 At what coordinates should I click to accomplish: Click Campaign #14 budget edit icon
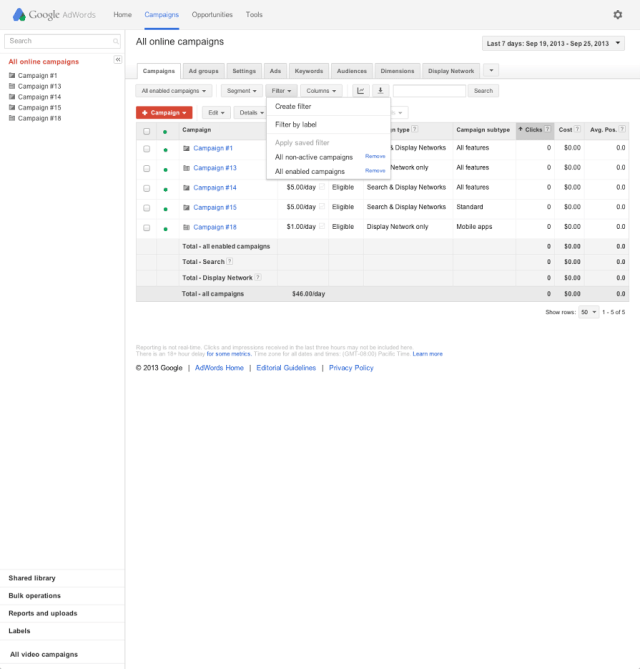[322, 187]
